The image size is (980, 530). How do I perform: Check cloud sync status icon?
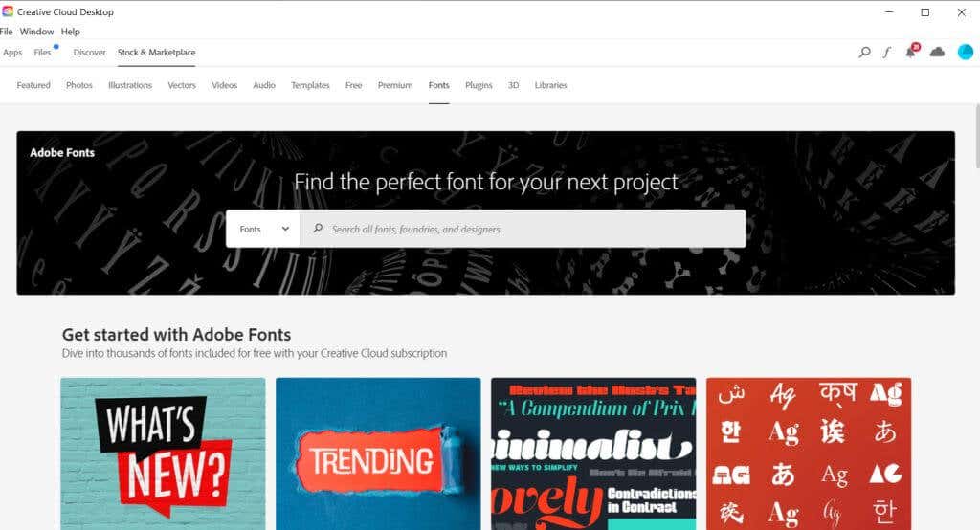[937, 52]
